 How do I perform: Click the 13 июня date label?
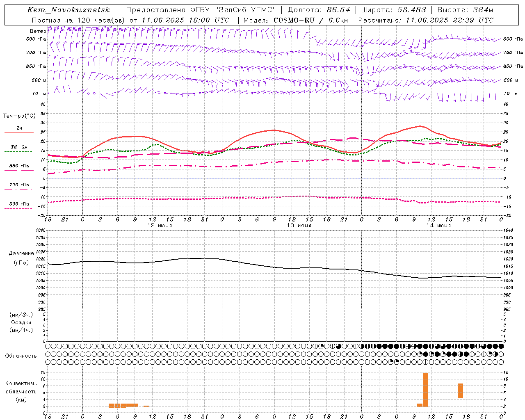tap(299, 226)
